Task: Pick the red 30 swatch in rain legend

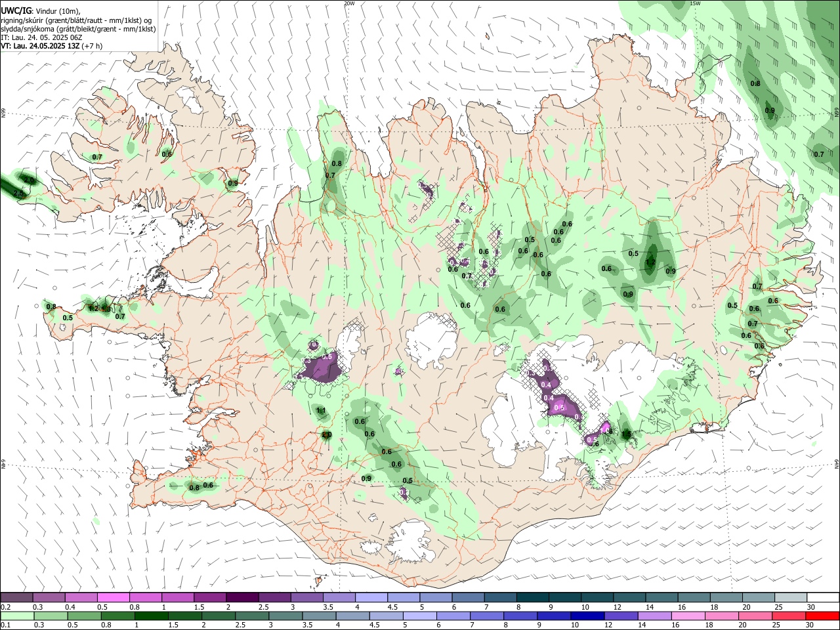Action: (x=822, y=616)
